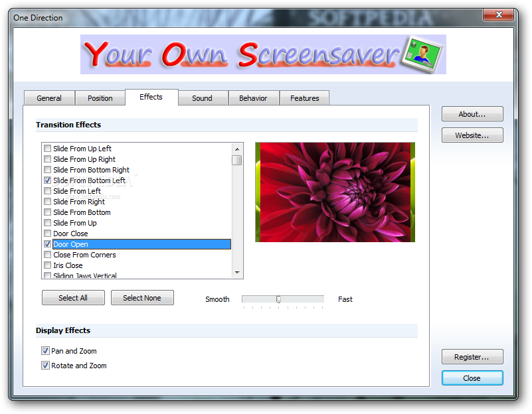Switch to the Features tab
Screen dimensions: 532x414
pyautogui.click(x=304, y=98)
